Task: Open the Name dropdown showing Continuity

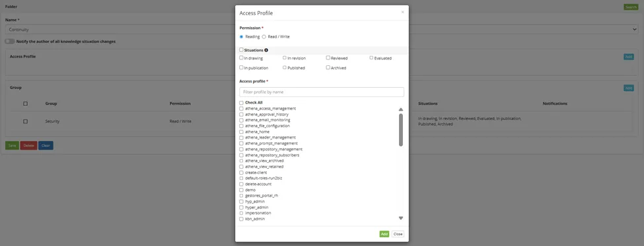Action: (x=322, y=30)
